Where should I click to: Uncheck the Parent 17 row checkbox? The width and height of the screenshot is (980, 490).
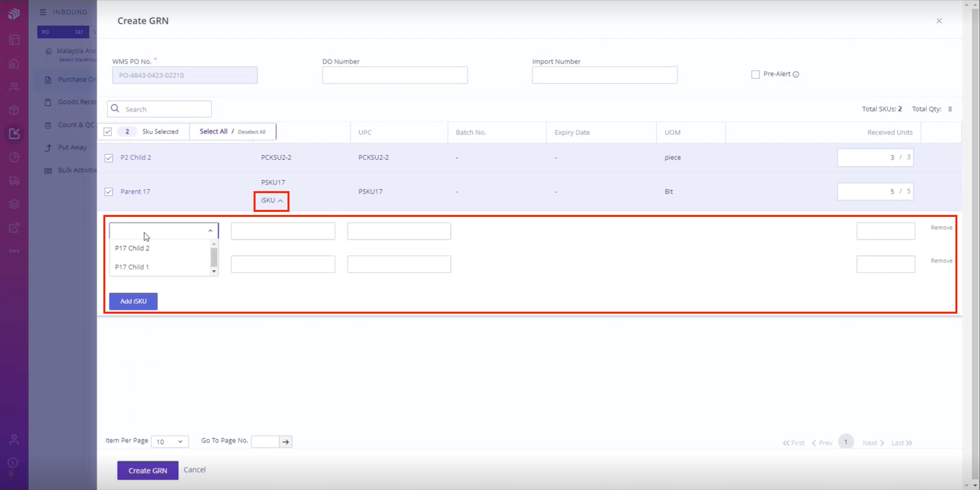(108, 191)
